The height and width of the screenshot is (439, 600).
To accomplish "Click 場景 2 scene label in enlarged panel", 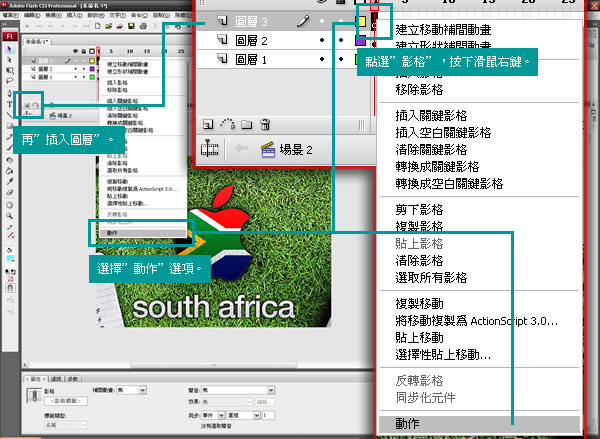I will [x=296, y=149].
